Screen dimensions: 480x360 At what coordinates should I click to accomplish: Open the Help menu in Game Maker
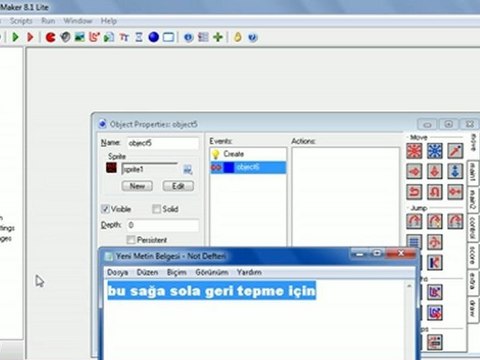109,21
